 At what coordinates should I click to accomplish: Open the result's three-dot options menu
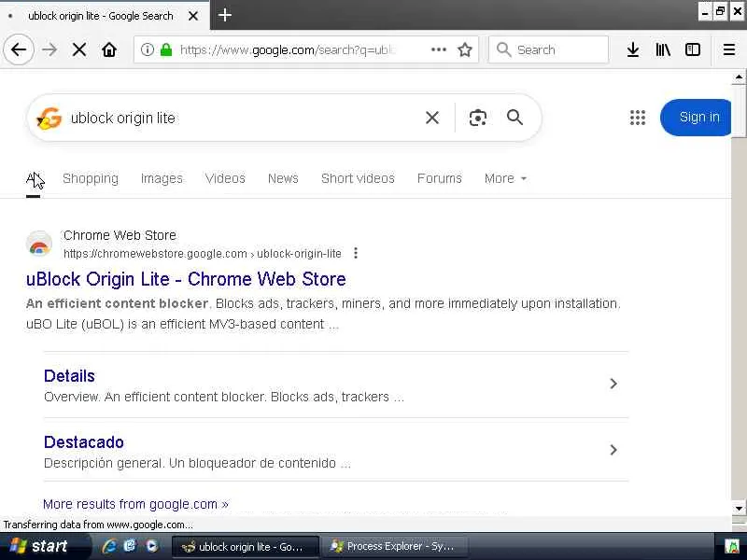coord(356,253)
